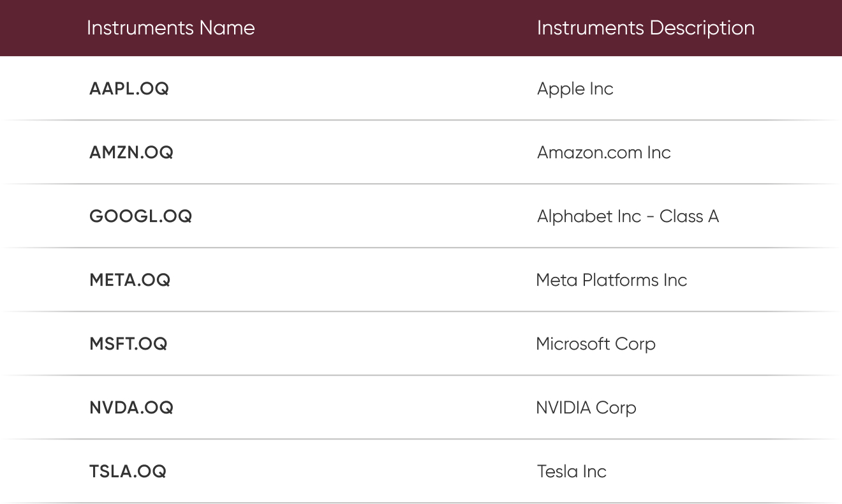Choose the NVDA.OQ ticker
This screenshot has width=842, height=504.
pos(131,408)
